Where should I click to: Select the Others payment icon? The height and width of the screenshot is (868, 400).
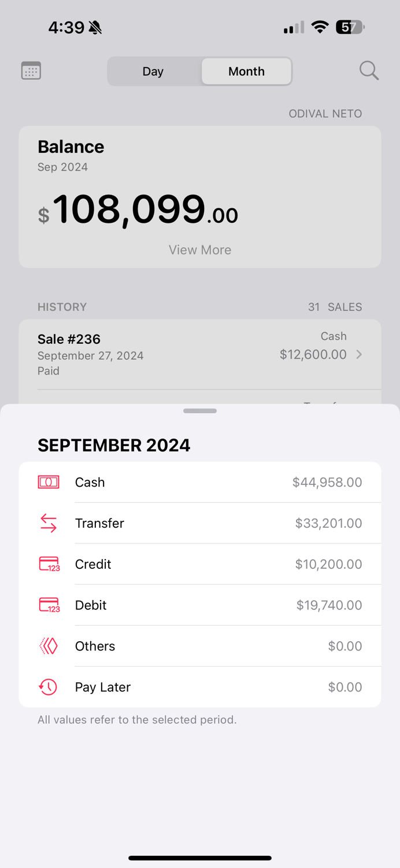point(49,646)
